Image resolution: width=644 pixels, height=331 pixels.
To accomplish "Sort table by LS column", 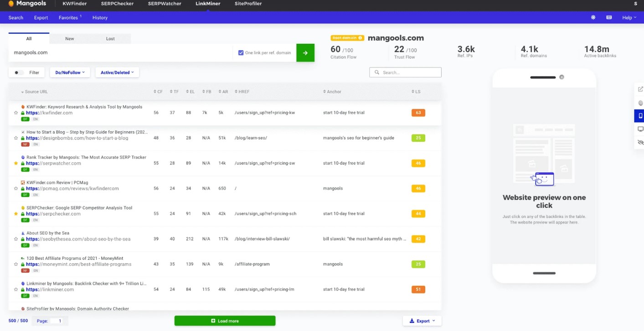I will coord(416,92).
